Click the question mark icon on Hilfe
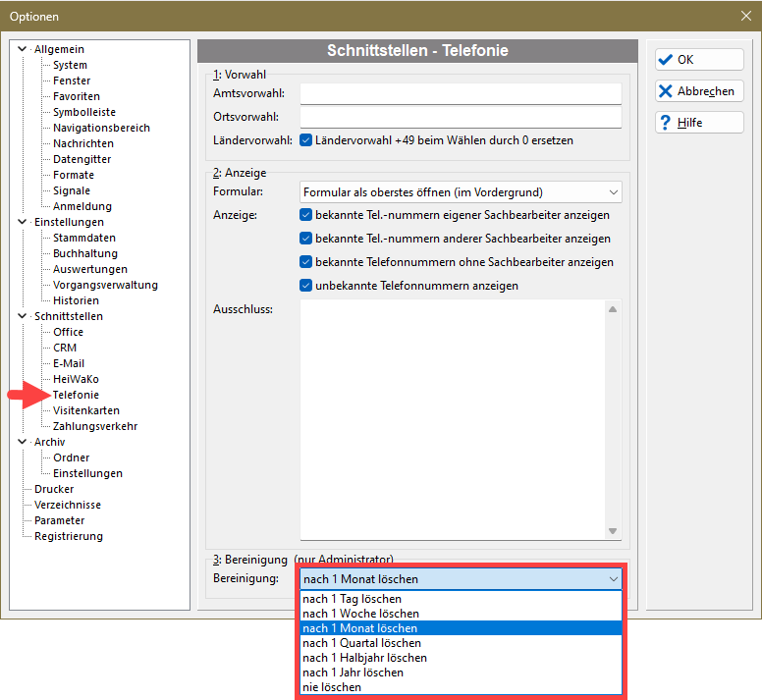Image resolution: width=762 pixels, height=700 pixels. (x=666, y=123)
